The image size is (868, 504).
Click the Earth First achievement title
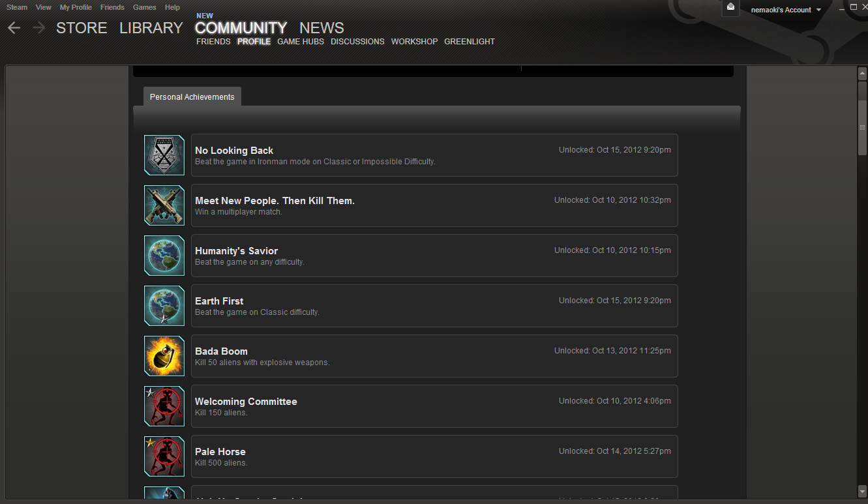click(x=219, y=301)
